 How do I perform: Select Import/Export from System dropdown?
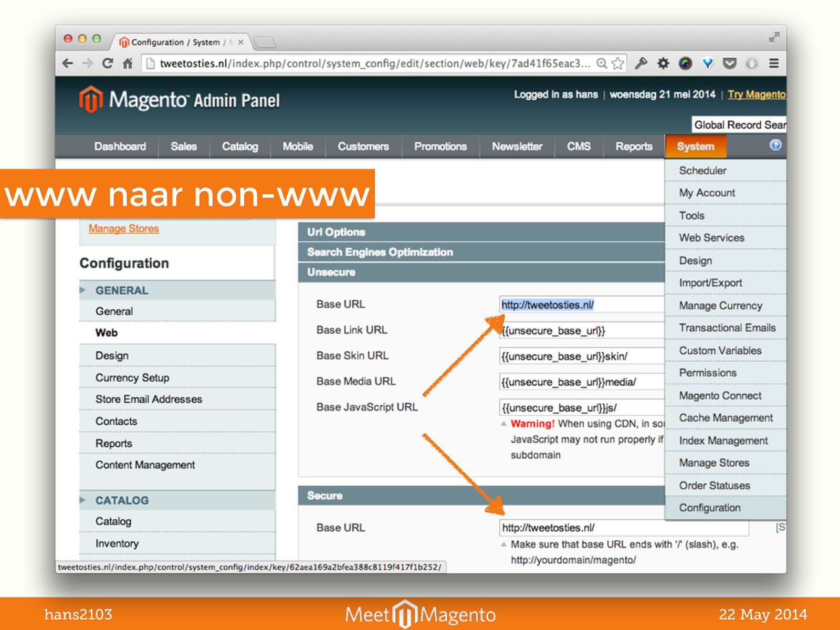pos(726,283)
